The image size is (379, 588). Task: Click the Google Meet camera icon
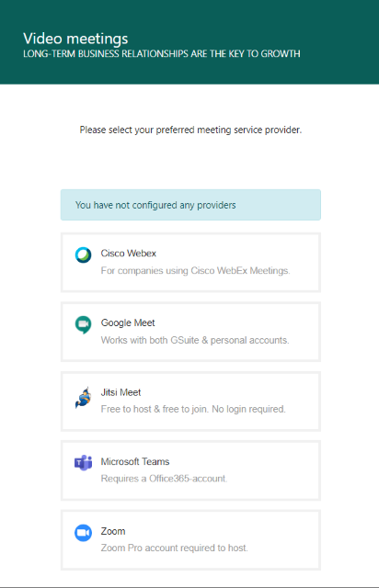point(83,324)
